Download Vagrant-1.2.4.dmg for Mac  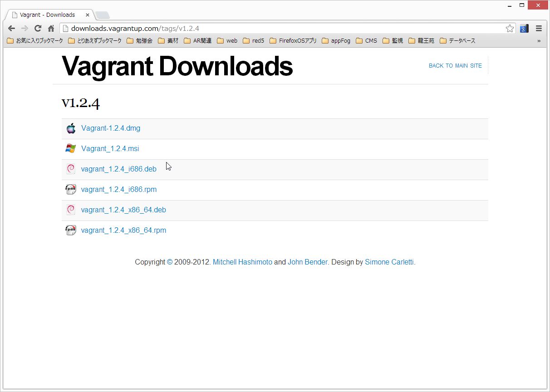[x=111, y=128]
